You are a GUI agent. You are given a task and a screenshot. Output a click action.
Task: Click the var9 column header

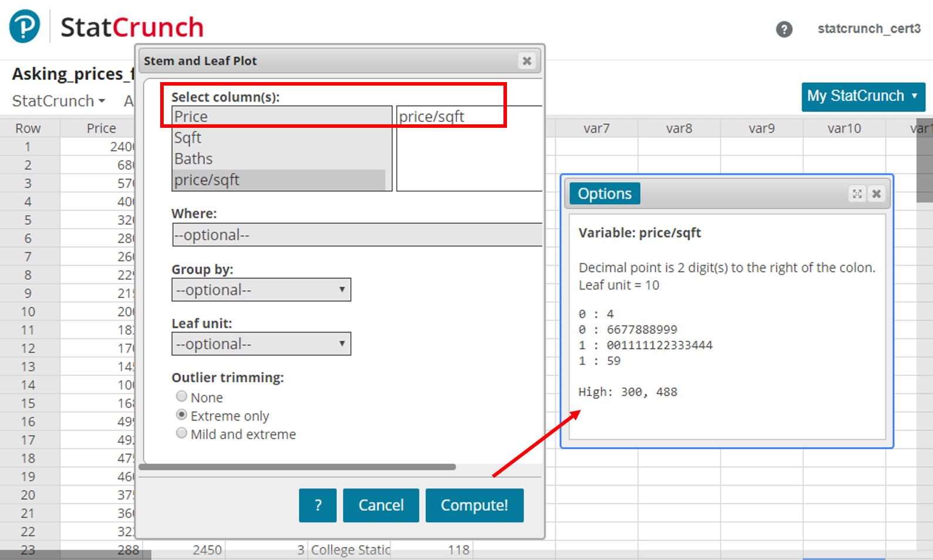(x=762, y=128)
